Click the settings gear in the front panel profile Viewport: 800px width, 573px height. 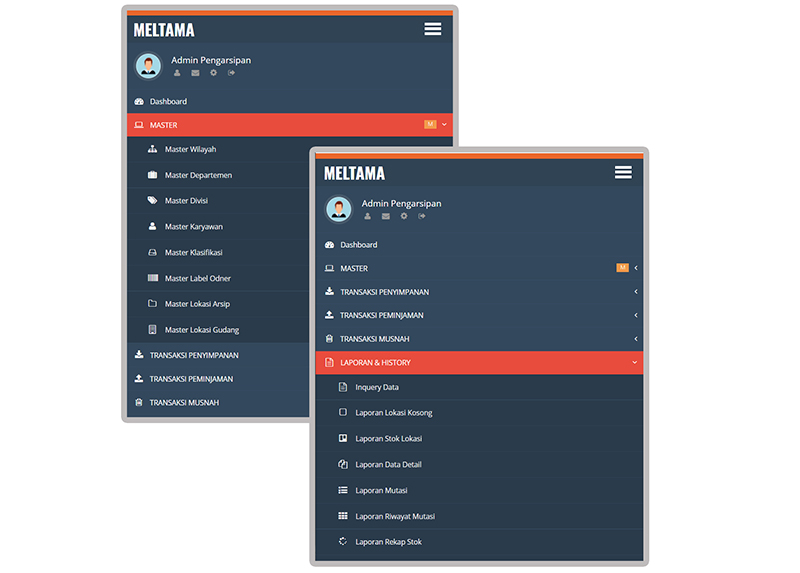[x=404, y=216]
